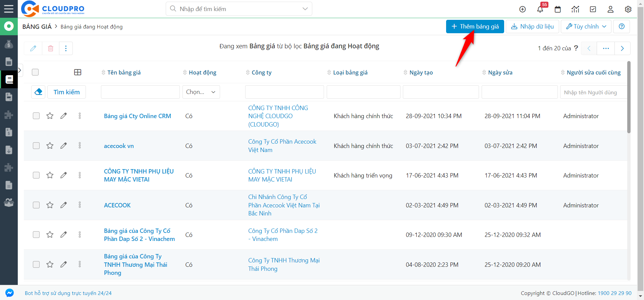644x300 pixels.
Task: Expand the collapsed side panel arrow
Action: pyautogui.click(x=20, y=70)
